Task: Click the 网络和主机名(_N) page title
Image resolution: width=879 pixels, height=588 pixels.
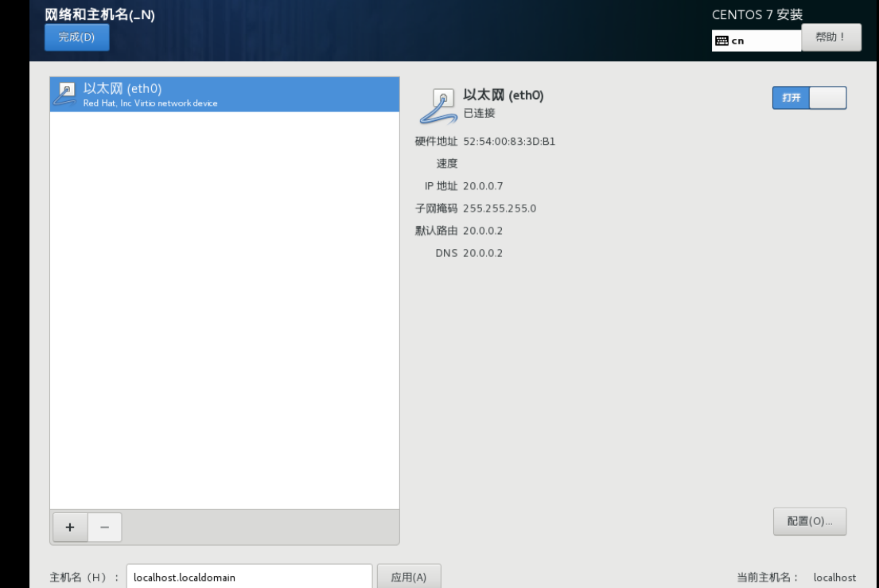Action: click(99, 14)
